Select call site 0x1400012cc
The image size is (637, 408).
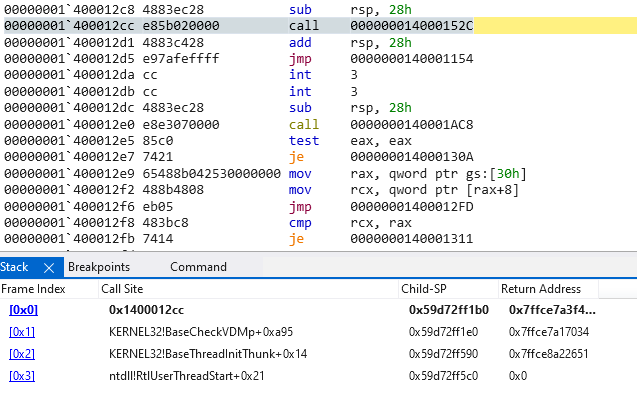[x=146, y=310]
